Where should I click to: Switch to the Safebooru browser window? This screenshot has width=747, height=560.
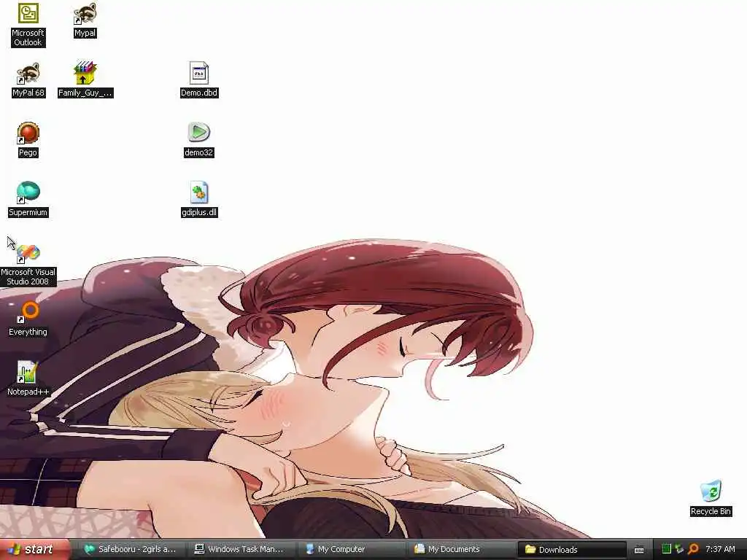131,550
